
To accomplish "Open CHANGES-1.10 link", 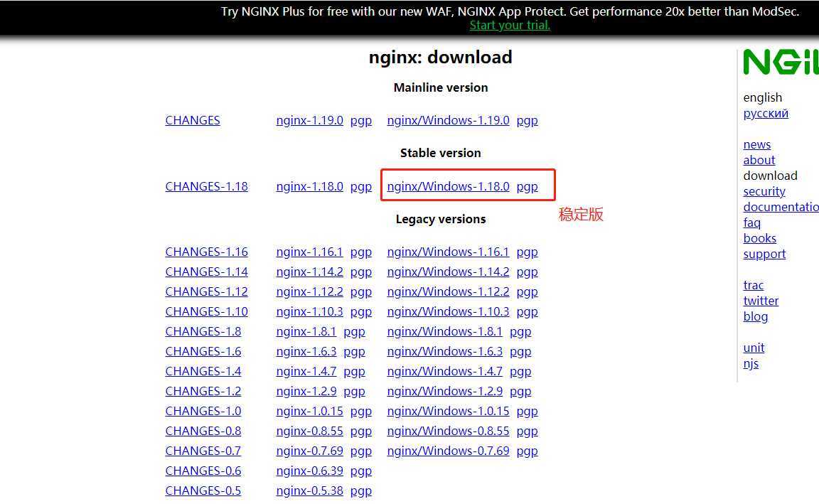I will tap(207, 311).
